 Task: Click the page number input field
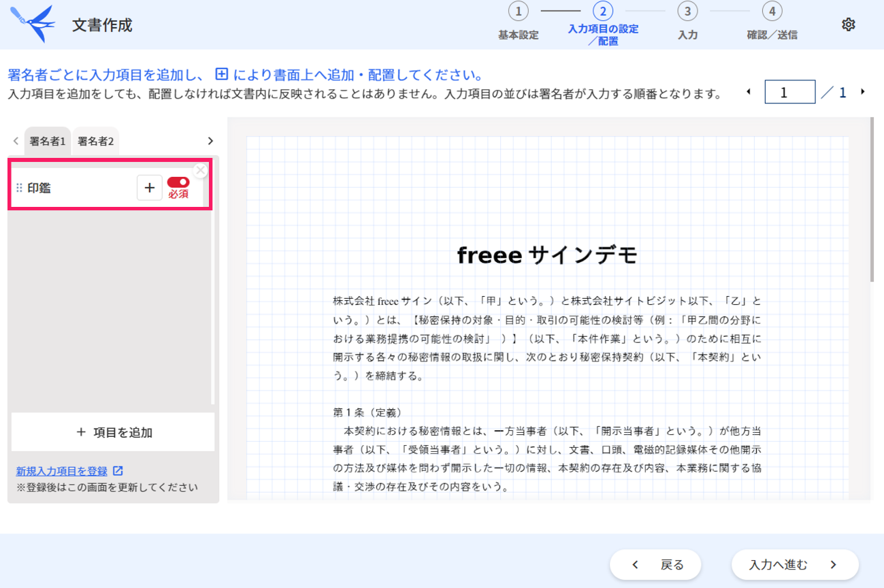790,92
